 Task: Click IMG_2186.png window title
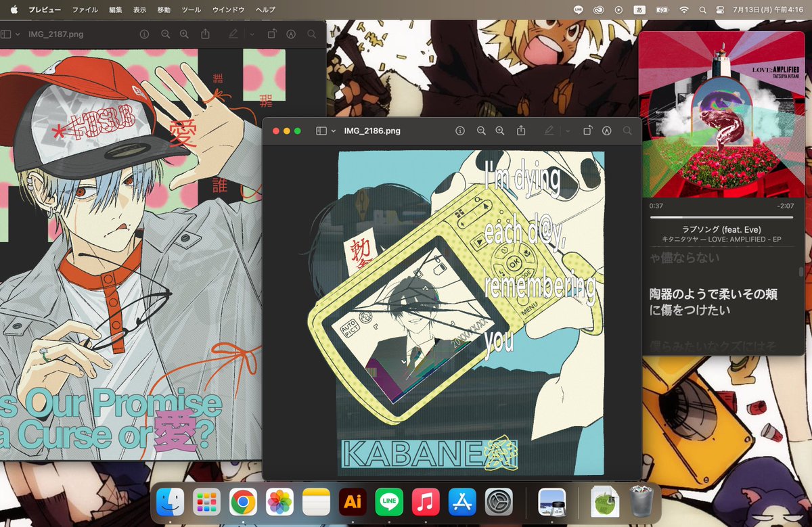click(x=371, y=131)
